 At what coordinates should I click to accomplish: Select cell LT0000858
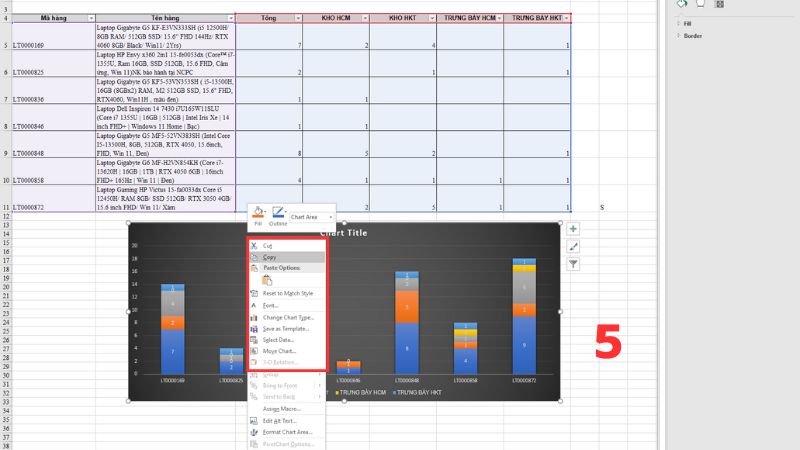point(53,171)
